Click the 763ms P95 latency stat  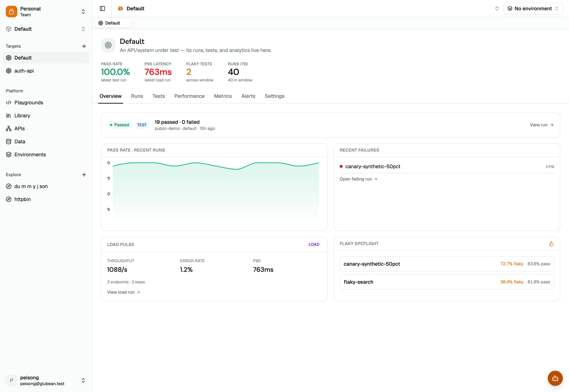(158, 72)
